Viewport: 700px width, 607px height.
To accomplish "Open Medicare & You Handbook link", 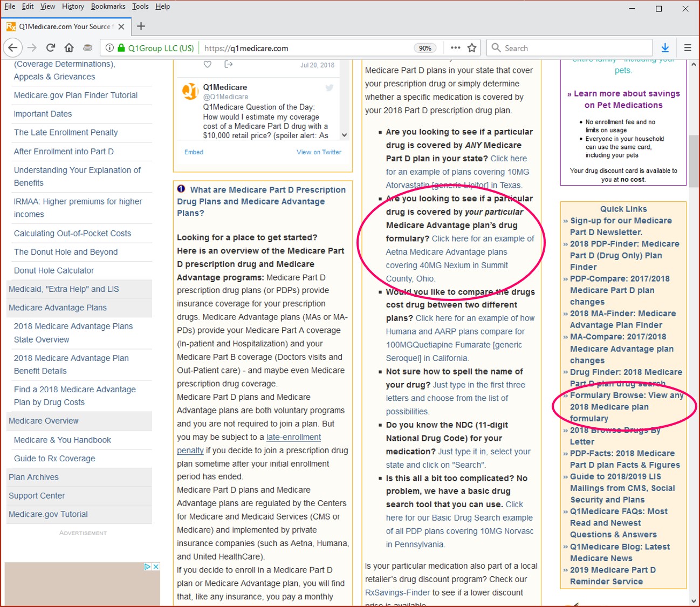I will [63, 440].
